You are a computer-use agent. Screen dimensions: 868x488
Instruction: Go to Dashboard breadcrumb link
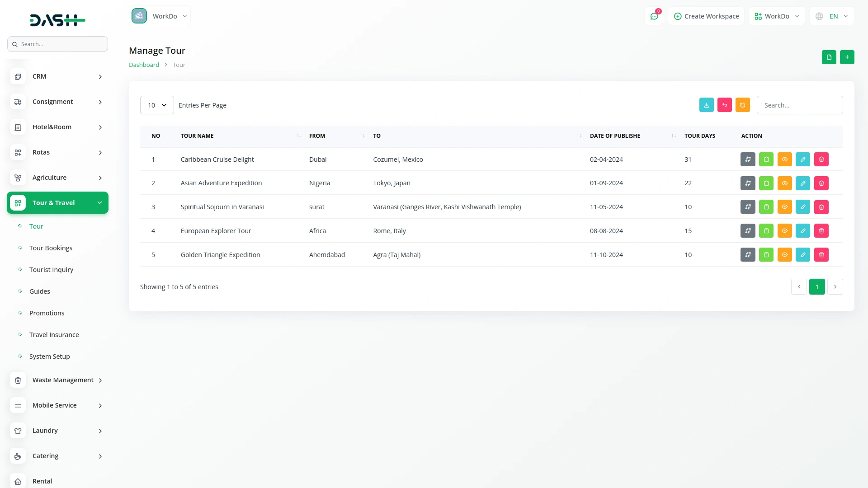click(144, 65)
